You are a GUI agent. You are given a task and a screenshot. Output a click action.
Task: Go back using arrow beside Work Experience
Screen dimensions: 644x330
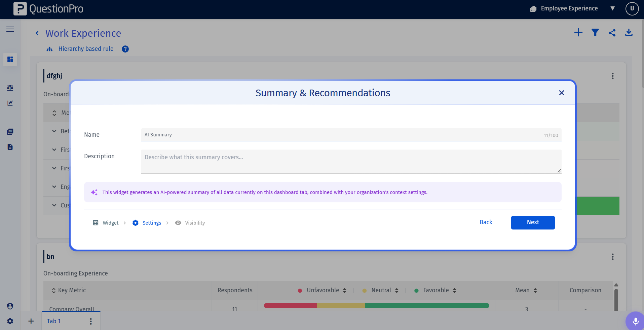pos(37,33)
